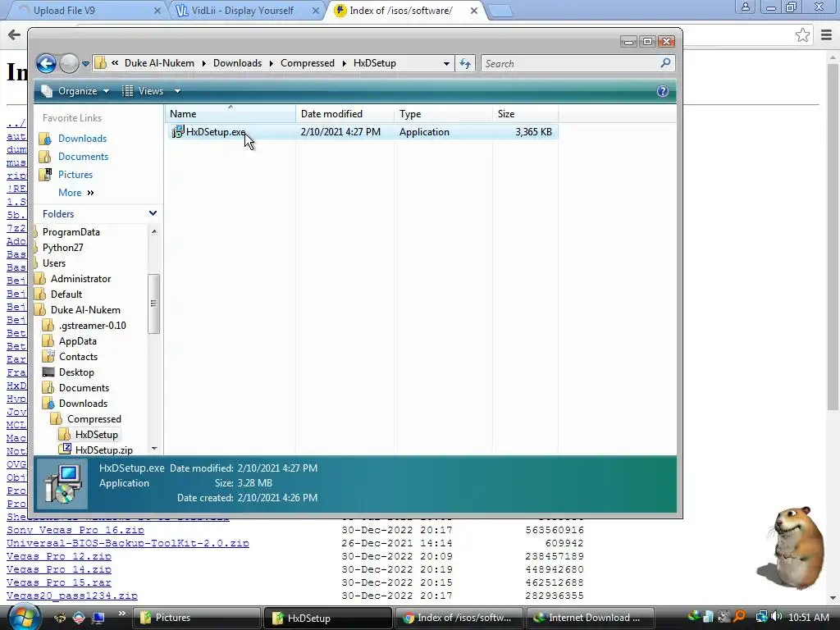
Task: Open Internet Download Manager taskbar button
Action: [x=590, y=618]
